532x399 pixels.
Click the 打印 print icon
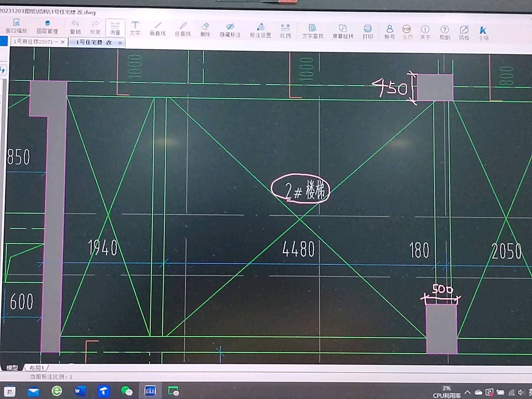pos(368,32)
